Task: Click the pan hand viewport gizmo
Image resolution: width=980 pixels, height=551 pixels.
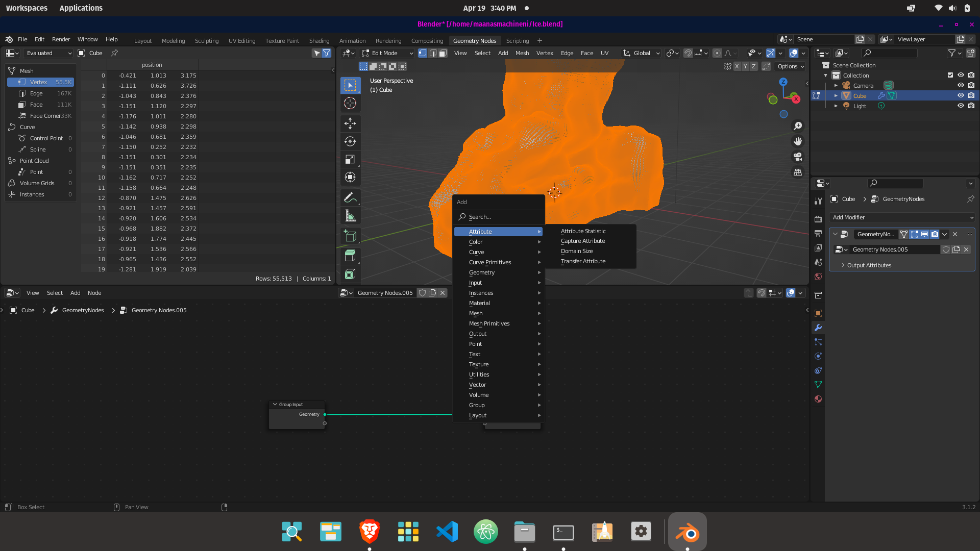Action: (x=798, y=141)
